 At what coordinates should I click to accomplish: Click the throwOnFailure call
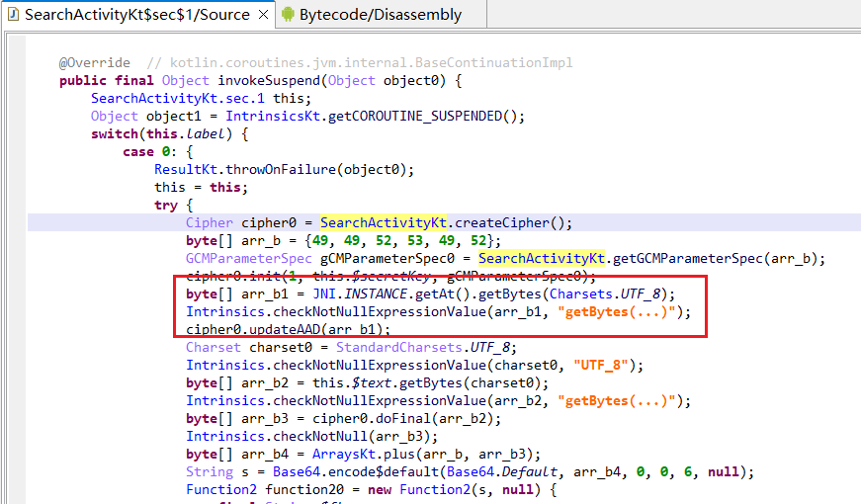[283, 169]
